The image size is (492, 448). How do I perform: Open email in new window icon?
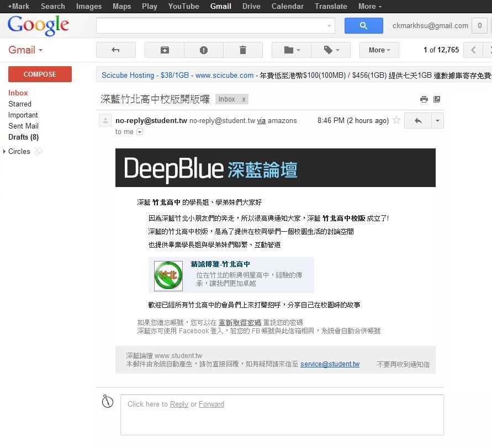click(437, 99)
